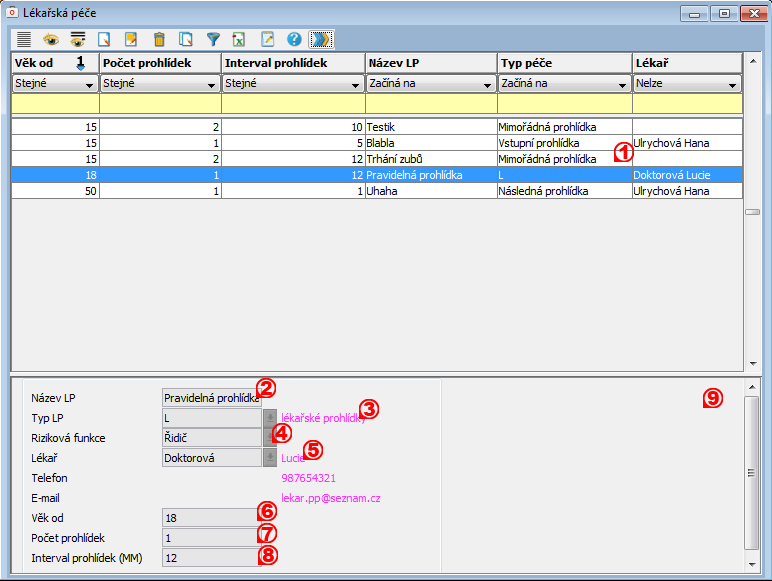This screenshot has height=581, width=772.
Task: Sort by the Počet prohlídek column header
Action: (160, 63)
